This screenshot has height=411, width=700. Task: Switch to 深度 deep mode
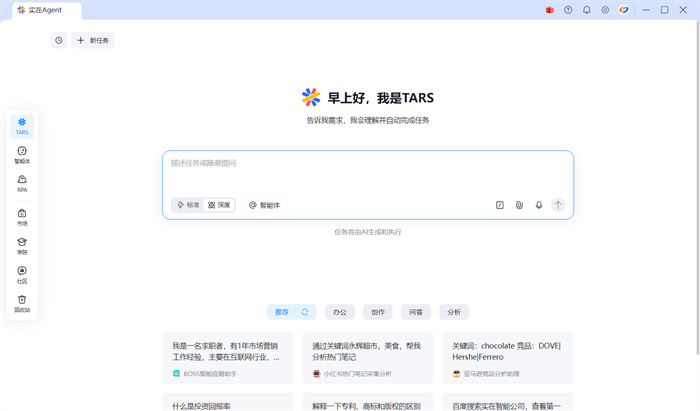coord(220,205)
